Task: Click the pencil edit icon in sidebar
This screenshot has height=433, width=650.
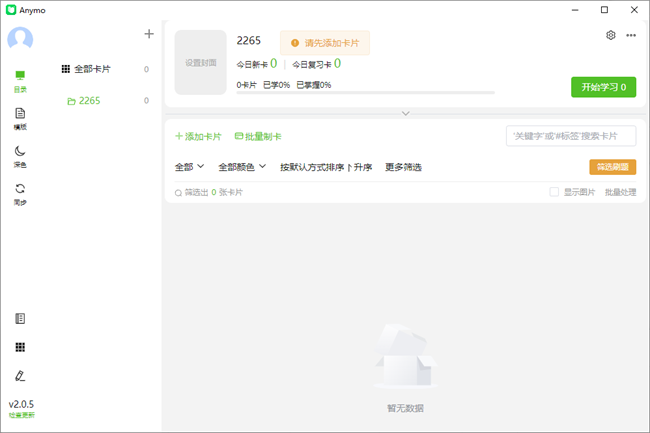Action: pyautogui.click(x=20, y=376)
